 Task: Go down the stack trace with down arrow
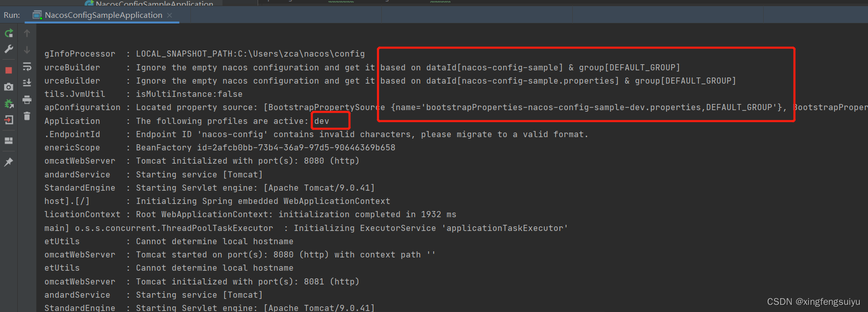(27, 50)
